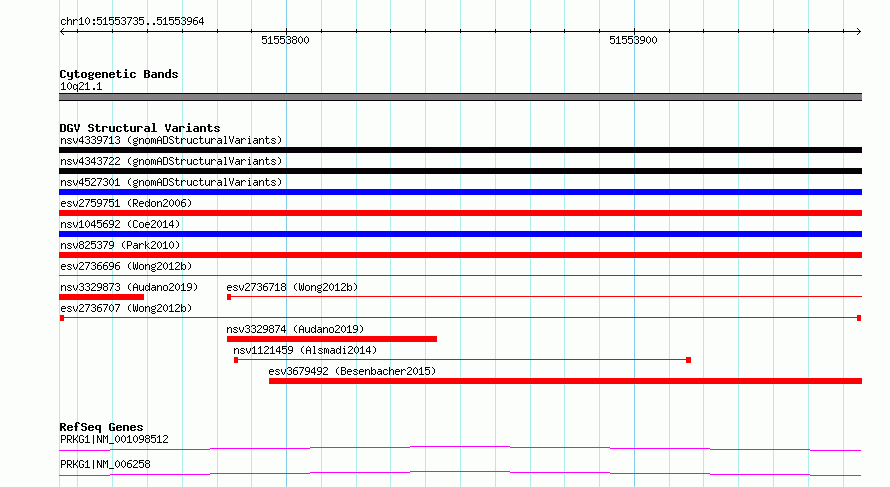This screenshot has width=890, height=487.
Task: Click the nsv3329874 (Audano2019) label
Action: tap(295, 329)
